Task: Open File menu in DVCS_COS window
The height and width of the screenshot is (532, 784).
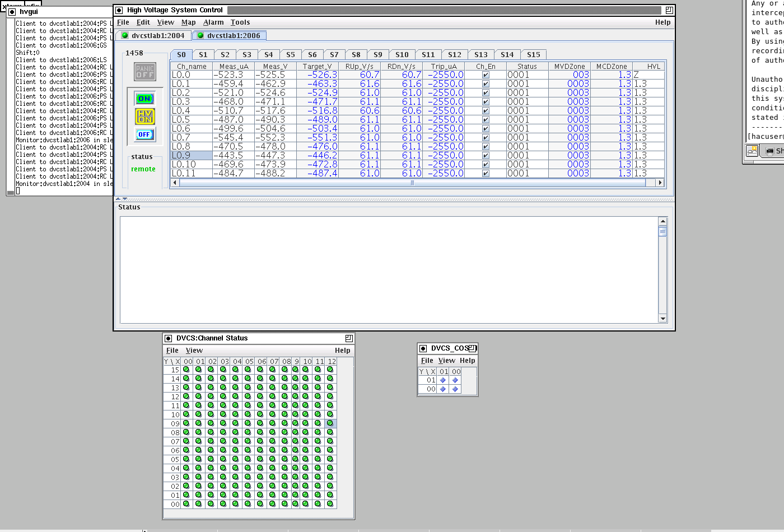Action: click(x=427, y=361)
